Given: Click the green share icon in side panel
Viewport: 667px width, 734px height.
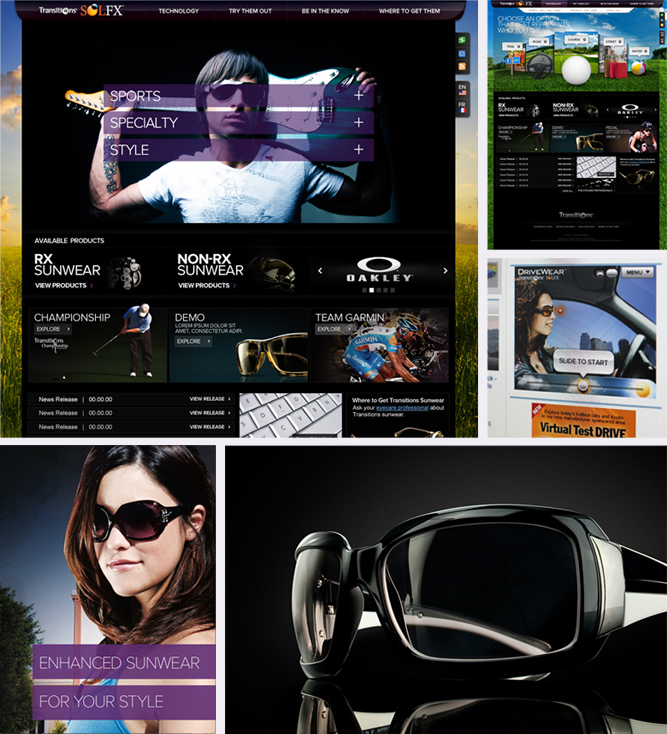Looking at the screenshot, I should pyautogui.click(x=462, y=40).
